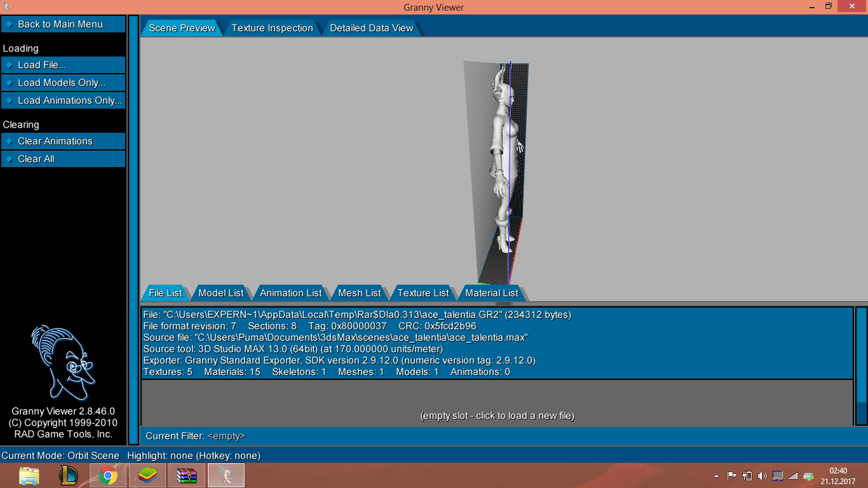Click the network icon in the tray
The image size is (868, 488).
(x=778, y=476)
